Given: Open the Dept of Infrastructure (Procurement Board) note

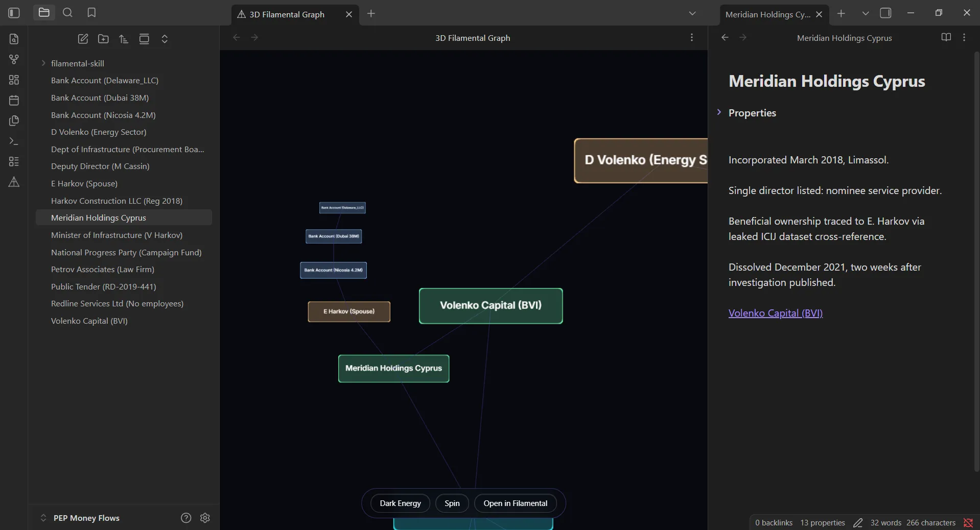Looking at the screenshot, I should pyautogui.click(x=124, y=149).
